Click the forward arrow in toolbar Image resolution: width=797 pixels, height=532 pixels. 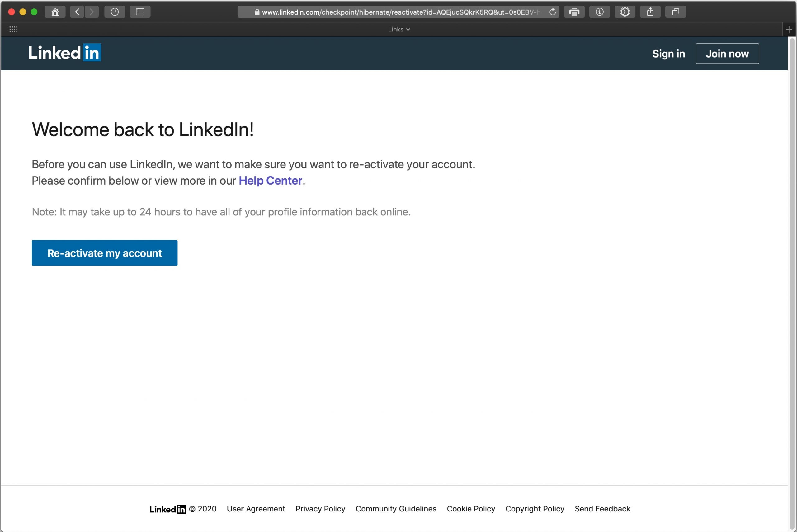click(92, 12)
